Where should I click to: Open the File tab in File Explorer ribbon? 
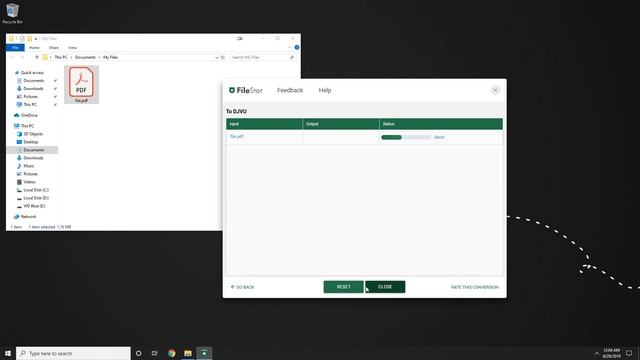click(15, 48)
